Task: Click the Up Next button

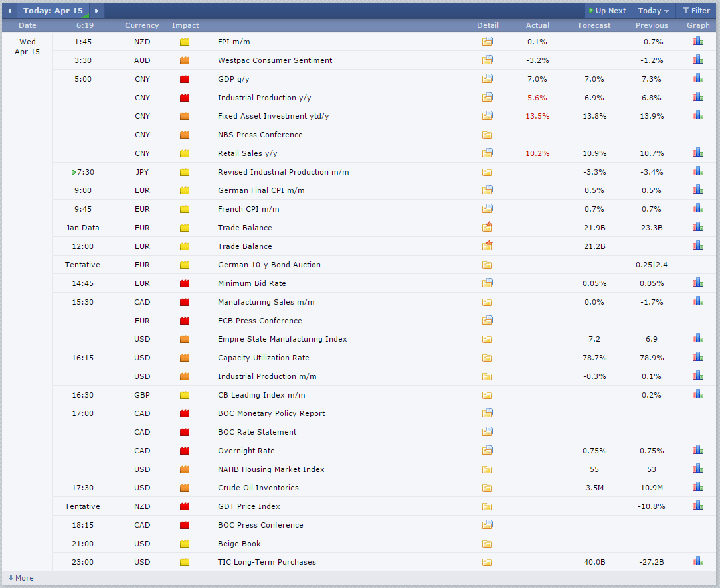Action: point(607,11)
